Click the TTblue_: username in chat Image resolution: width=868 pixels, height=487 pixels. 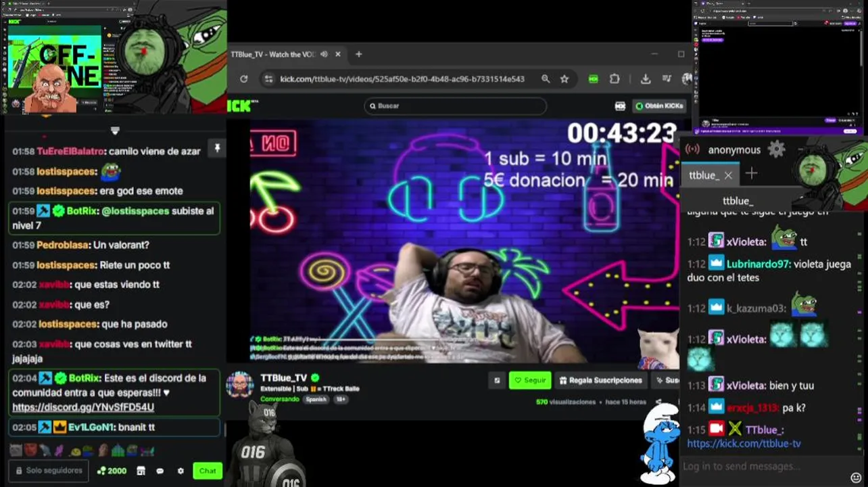point(765,430)
